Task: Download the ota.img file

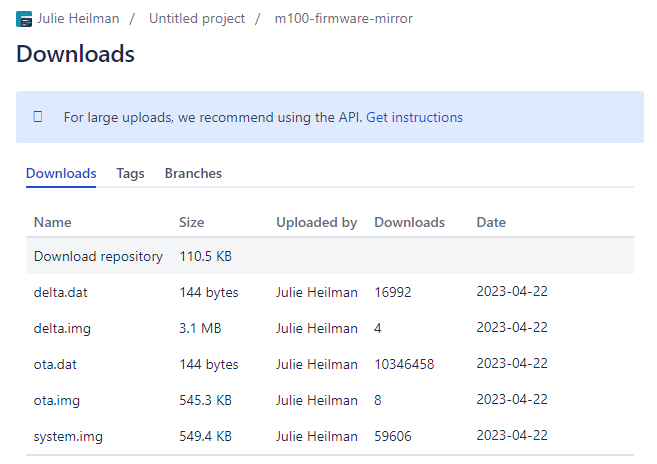Action: click(x=54, y=400)
